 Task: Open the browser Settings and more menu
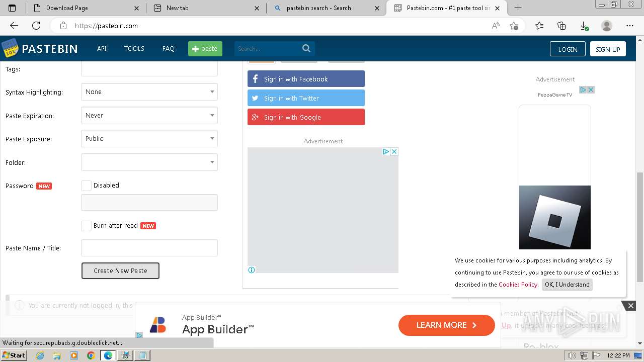pos(630,26)
